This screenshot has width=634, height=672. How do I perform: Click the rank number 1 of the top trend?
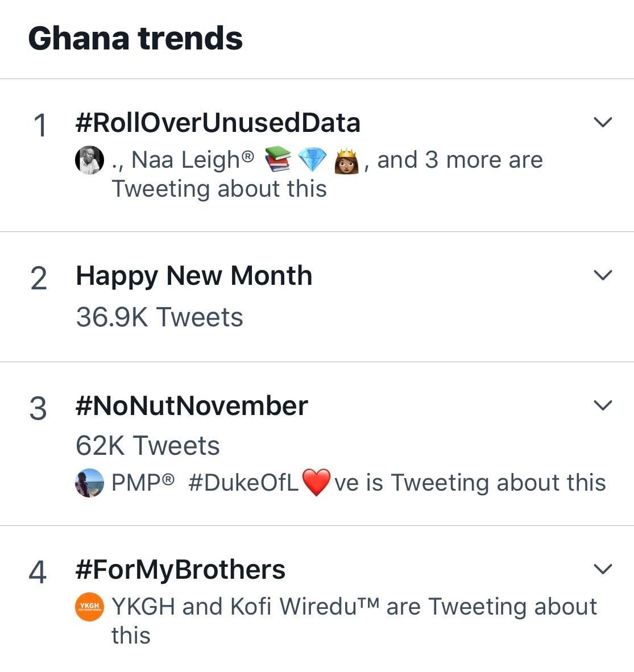point(40,126)
